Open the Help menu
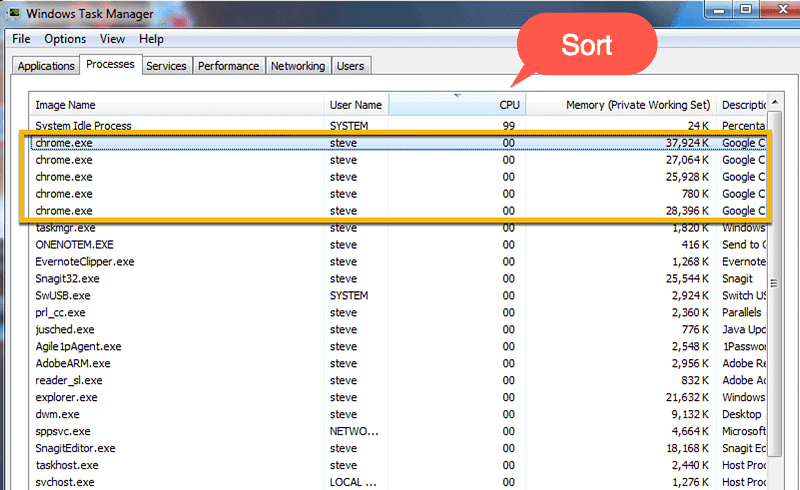The image size is (800, 490). coord(152,39)
